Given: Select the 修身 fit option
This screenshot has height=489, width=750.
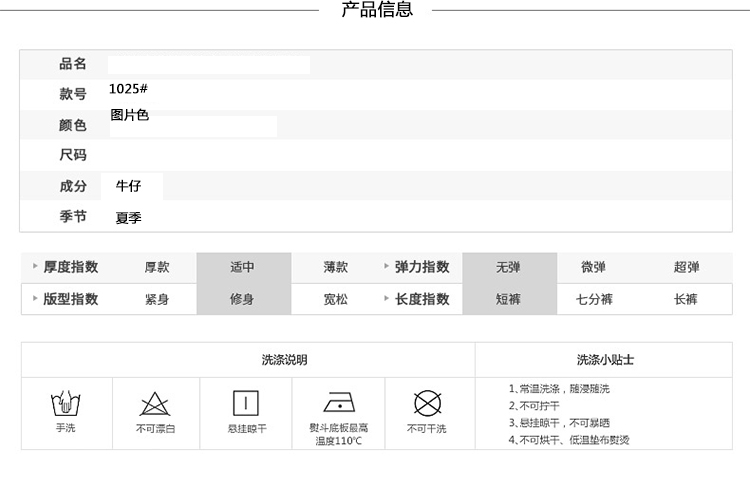Looking at the screenshot, I should click(x=243, y=299).
